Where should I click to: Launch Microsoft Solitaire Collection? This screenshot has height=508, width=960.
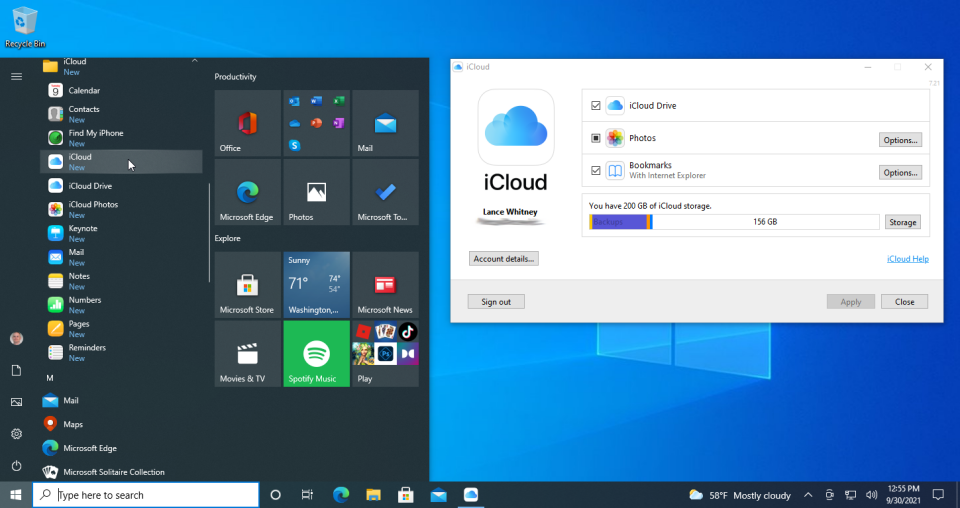click(x=121, y=472)
